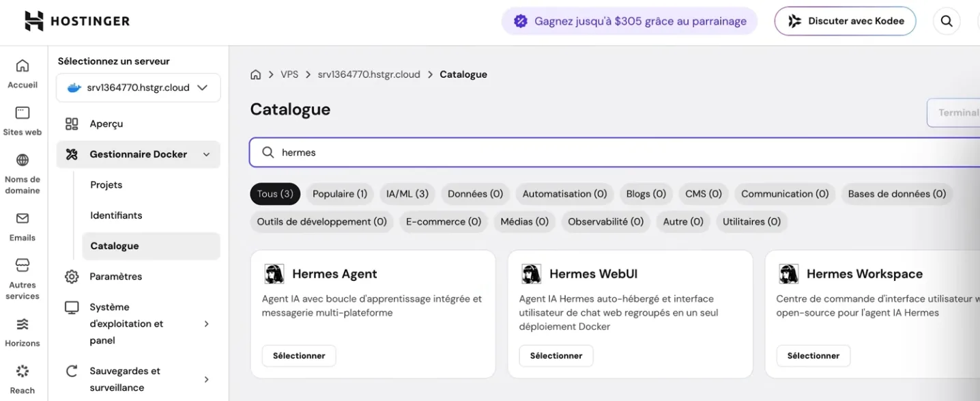This screenshot has width=980, height=401.
Task: Click Sélectionner on Hermes WebUI card
Action: pyautogui.click(x=556, y=356)
